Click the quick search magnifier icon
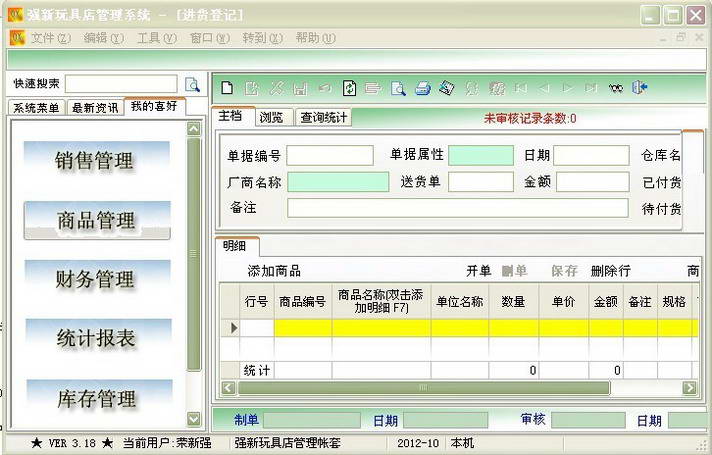The width and height of the screenshot is (712, 455). coord(192,84)
